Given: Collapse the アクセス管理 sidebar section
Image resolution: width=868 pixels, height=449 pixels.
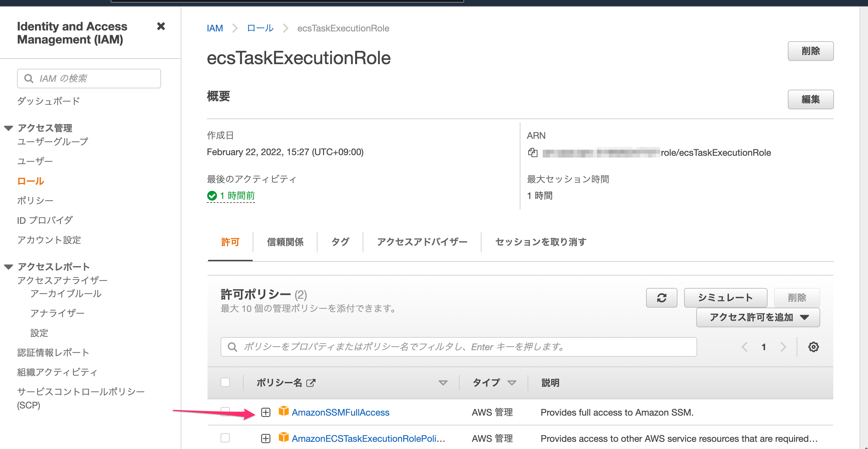Looking at the screenshot, I should pyautogui.click(x=9, y=128).
